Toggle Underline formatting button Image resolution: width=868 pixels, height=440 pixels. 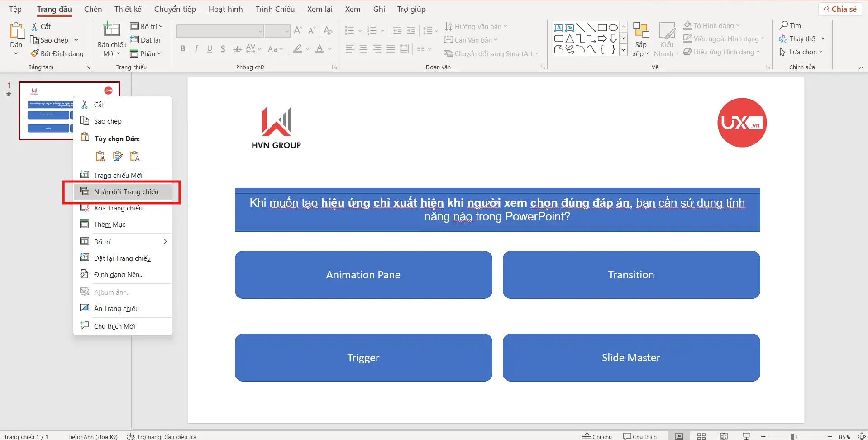click(210, 49)
